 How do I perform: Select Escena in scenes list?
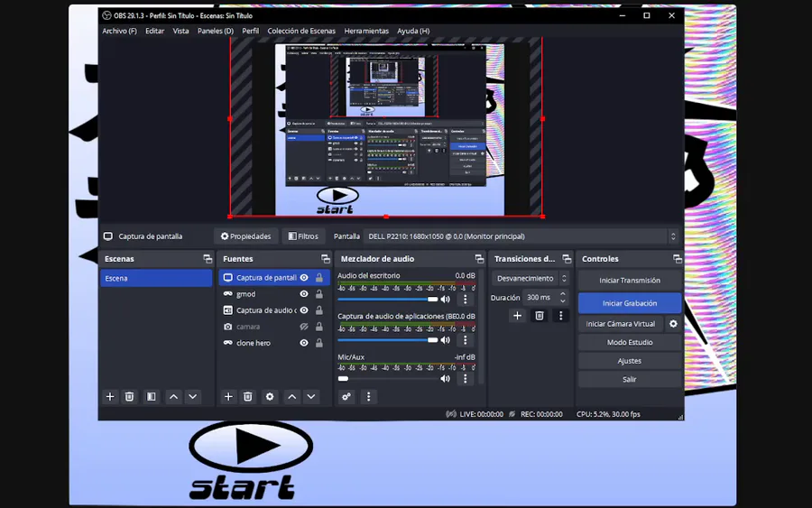(156, 278)
